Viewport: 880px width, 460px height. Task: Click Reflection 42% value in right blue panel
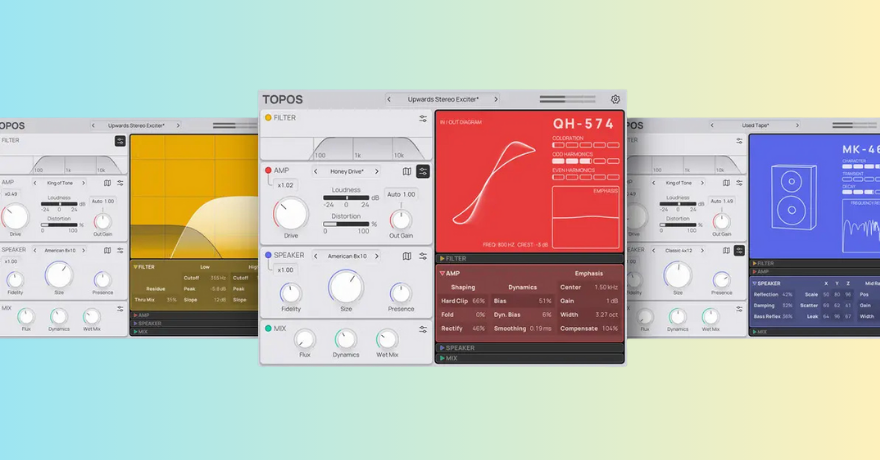[x=787, y=295]
